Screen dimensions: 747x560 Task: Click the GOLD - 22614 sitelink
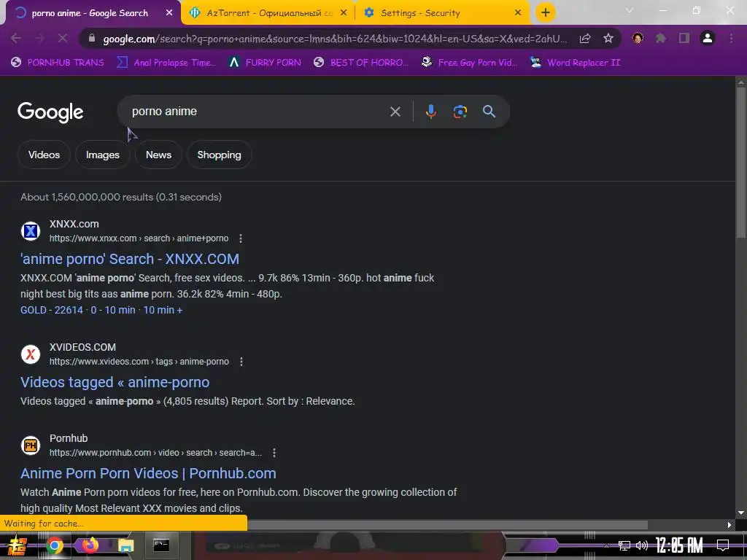(52, 310)
